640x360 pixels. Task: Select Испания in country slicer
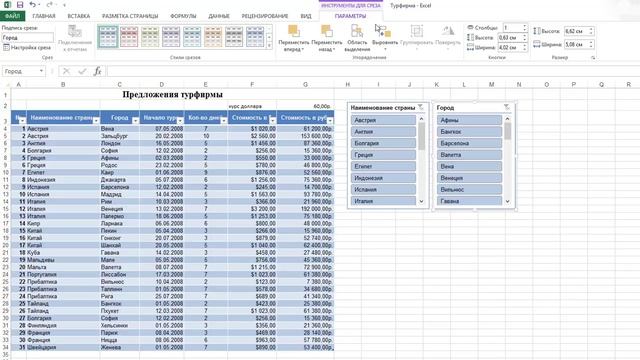click(x=383, y=189)
